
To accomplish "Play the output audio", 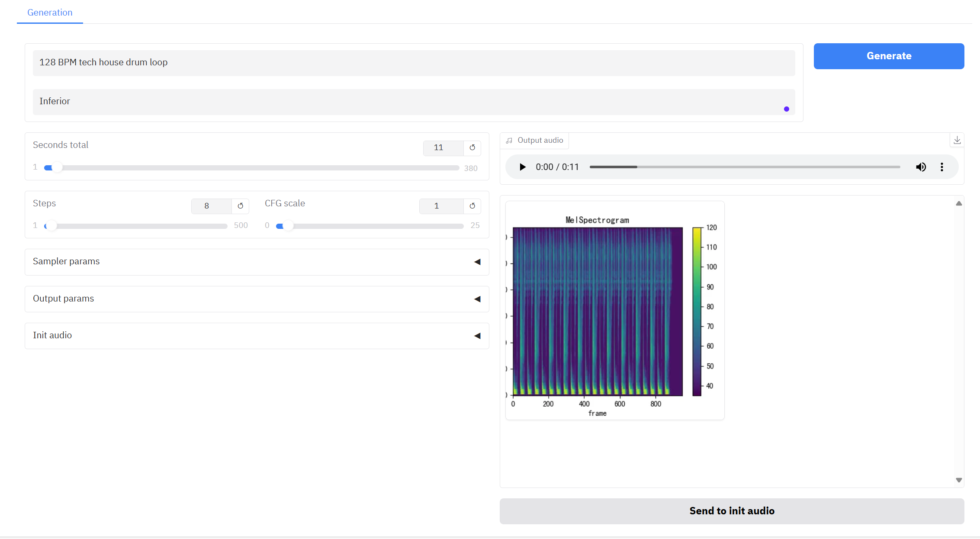I will coord(522,167).
